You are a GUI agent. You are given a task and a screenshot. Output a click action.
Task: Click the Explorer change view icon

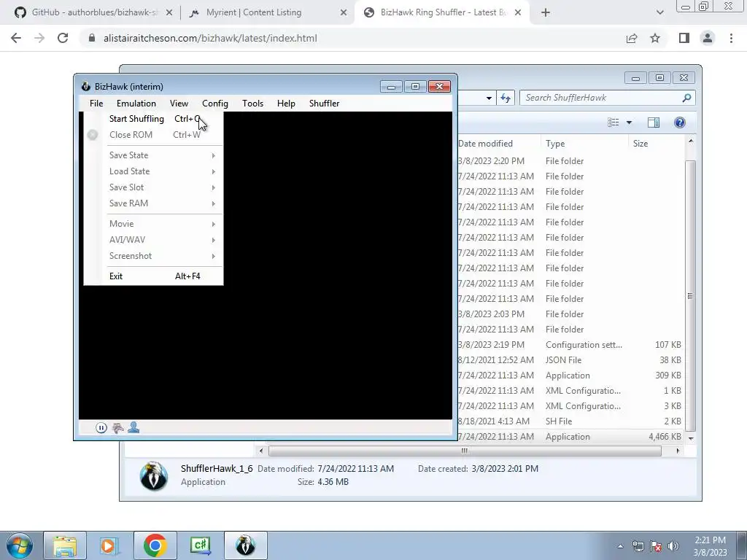(613, 122)
